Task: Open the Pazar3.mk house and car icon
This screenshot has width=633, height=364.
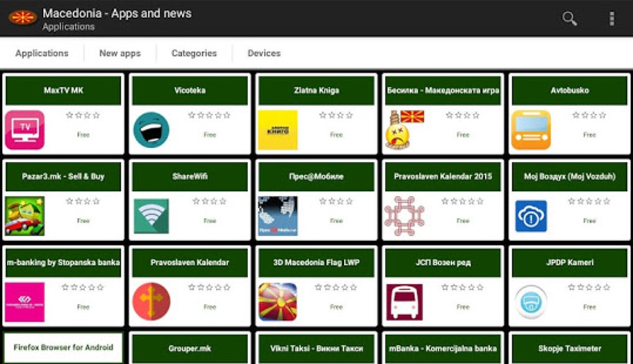Action: coord(25,216)
